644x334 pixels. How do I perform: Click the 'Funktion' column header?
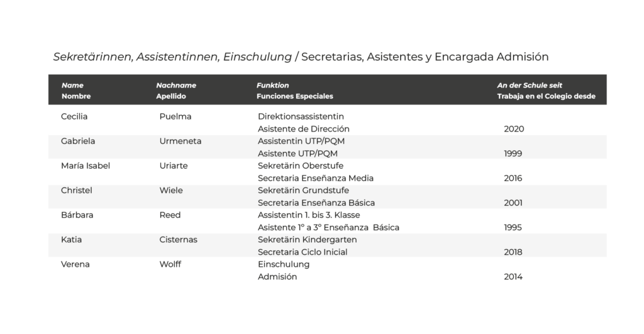click(273, 86)
